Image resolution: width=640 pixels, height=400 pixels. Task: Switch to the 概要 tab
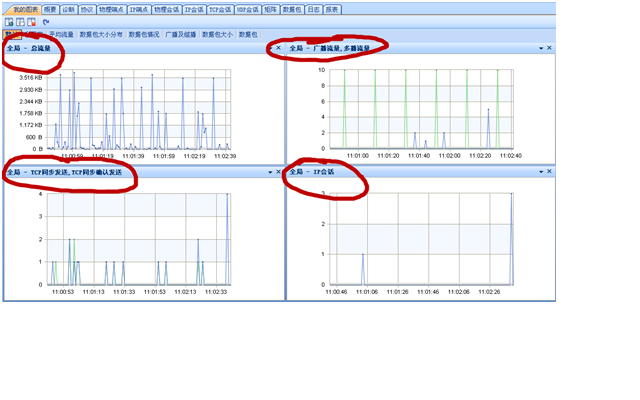[x=50, y=8]
